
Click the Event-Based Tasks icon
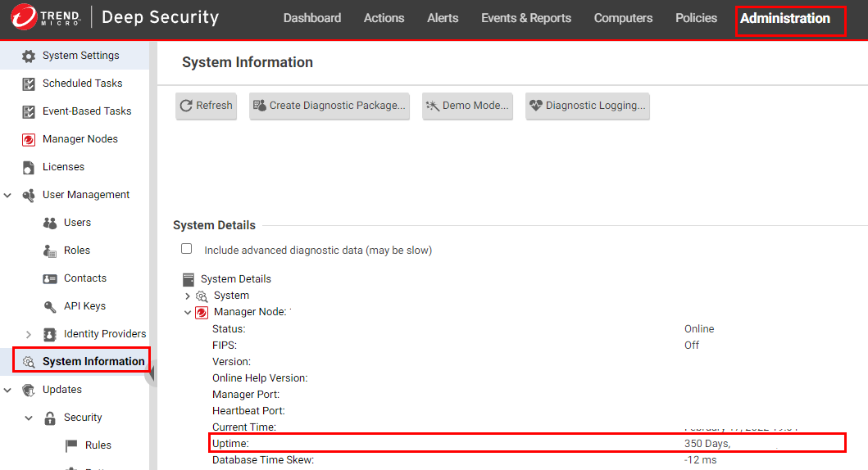pyautogui.click(x=28, y=111)
